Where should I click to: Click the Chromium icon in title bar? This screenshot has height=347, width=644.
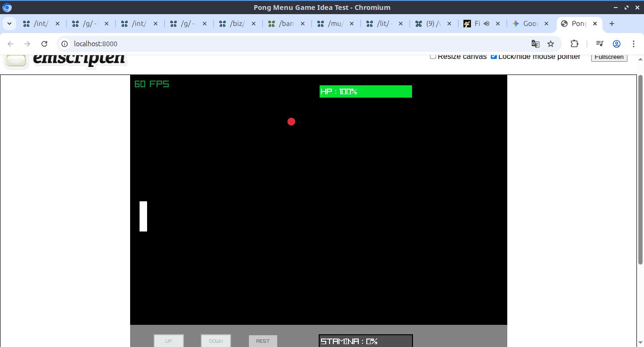[7, 8]
